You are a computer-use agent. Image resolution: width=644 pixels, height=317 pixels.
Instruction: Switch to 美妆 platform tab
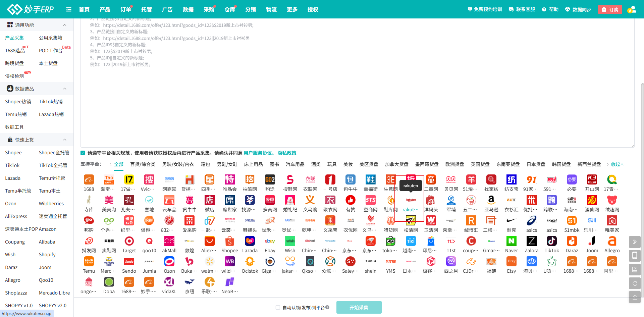coord(348,164)
